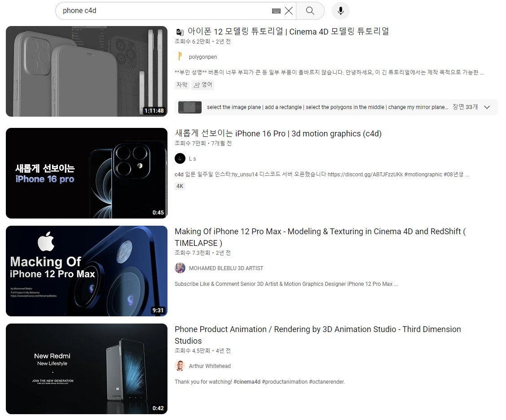Click the 0:42 duration badge

tap(158, 408)
